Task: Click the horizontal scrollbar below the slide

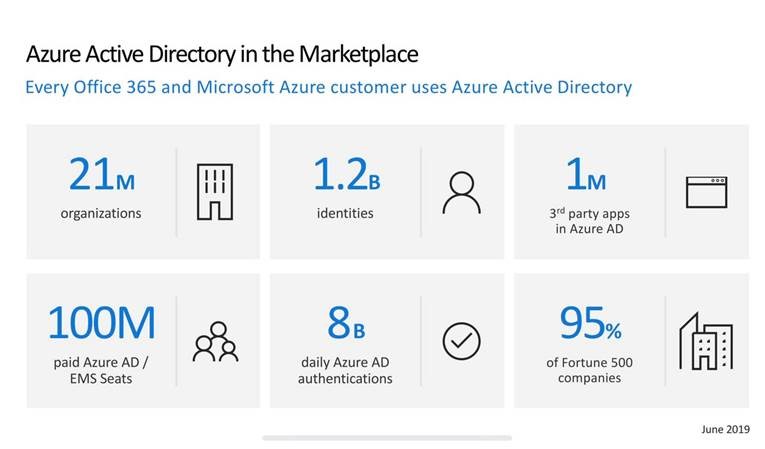Action: 386,438
